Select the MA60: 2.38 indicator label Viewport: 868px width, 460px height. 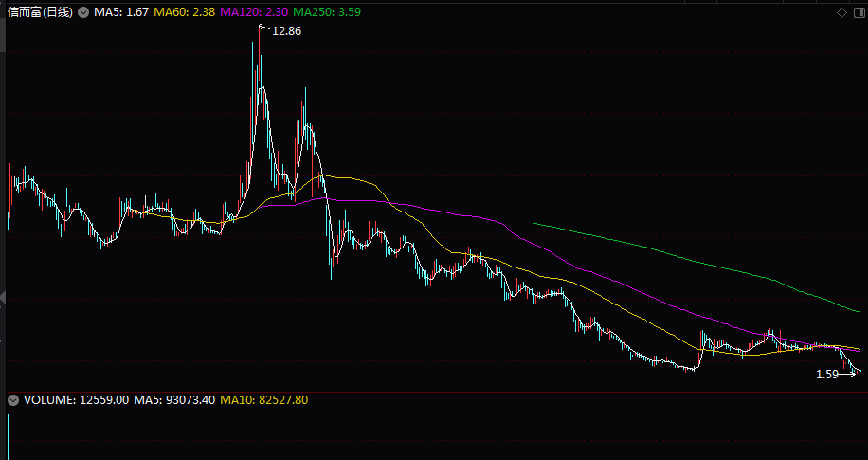coord(185,12)
